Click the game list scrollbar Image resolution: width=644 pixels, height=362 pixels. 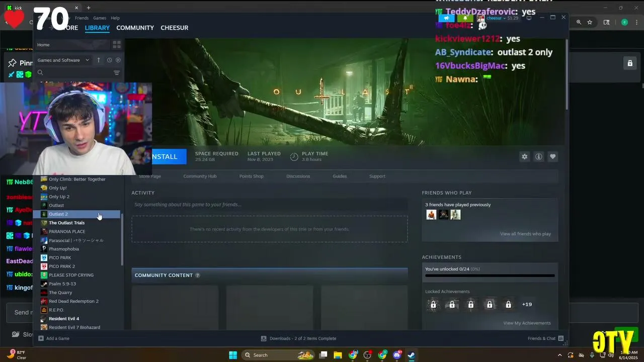coord(122,239)
